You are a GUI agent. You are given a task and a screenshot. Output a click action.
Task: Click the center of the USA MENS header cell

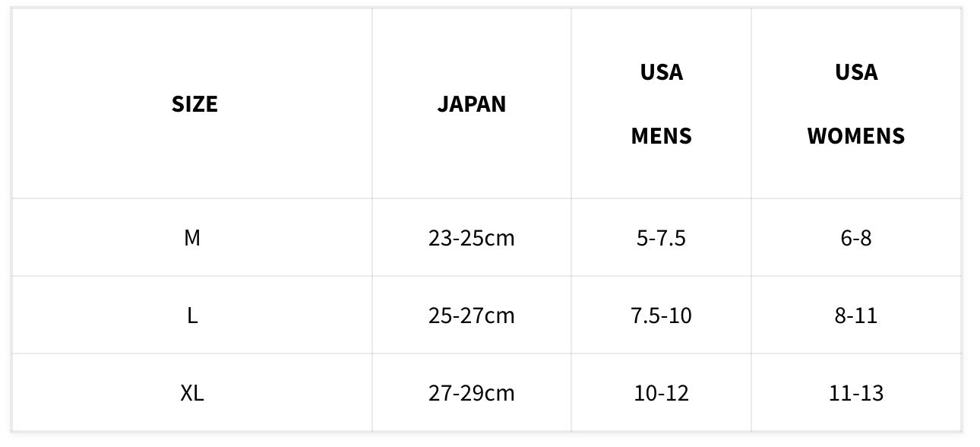(661, 104)
